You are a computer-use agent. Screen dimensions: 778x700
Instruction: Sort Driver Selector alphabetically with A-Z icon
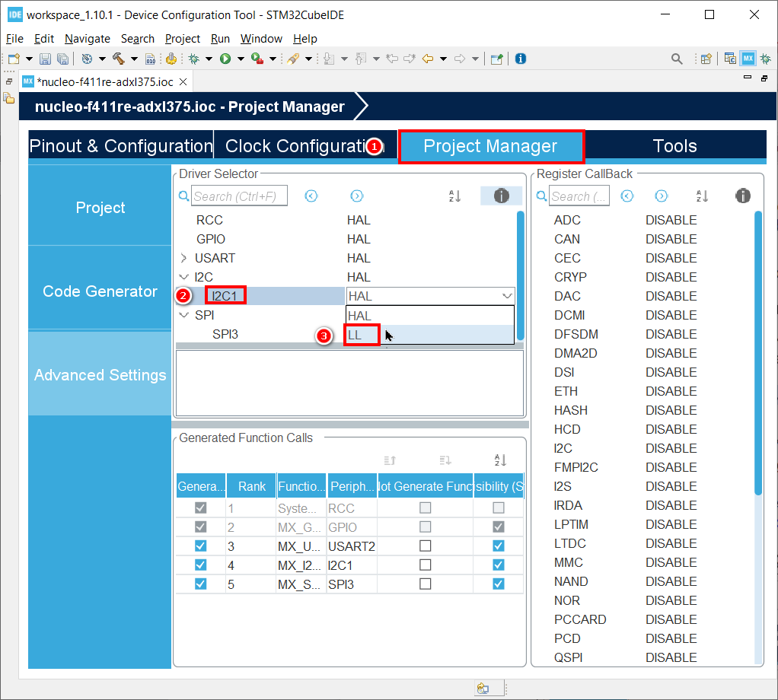(x=455, y=196)
